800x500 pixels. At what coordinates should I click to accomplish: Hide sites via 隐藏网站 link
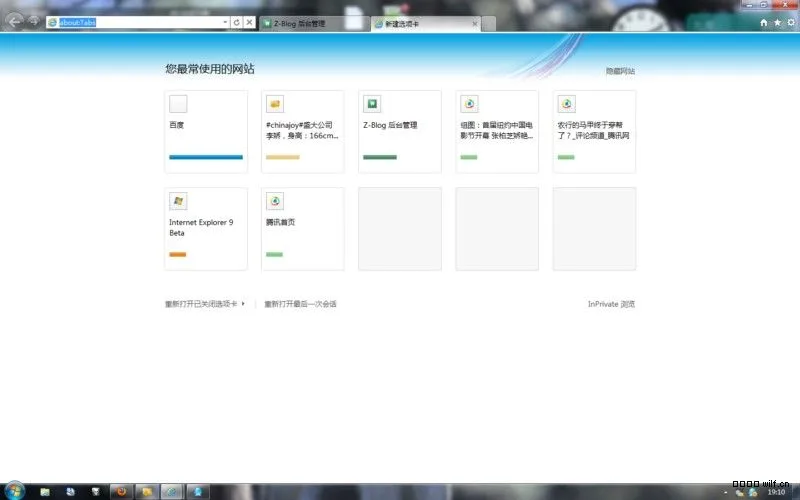pyautogui.click(x=620, y=71)
